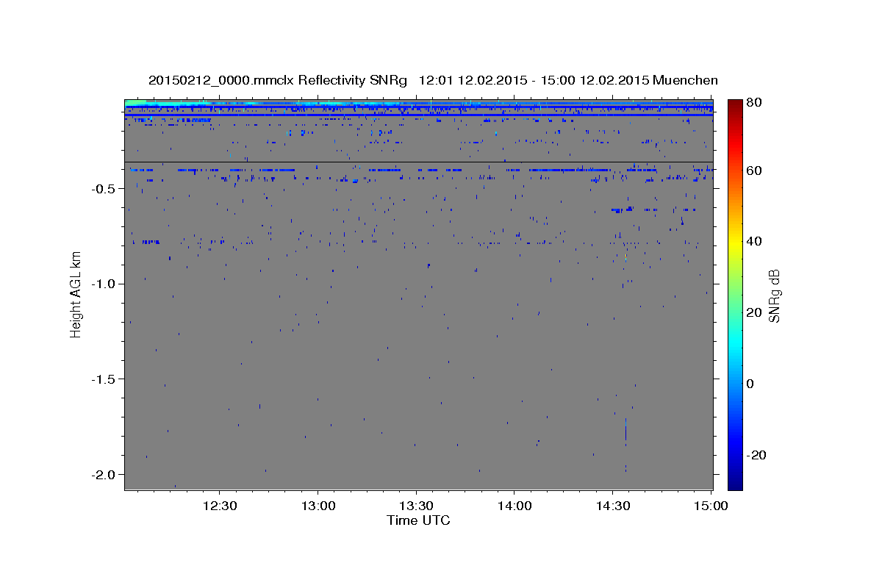Viewport: 882px width, 588px height.
Task: Click the 13:30 time tick label
Action: (416, 506)
